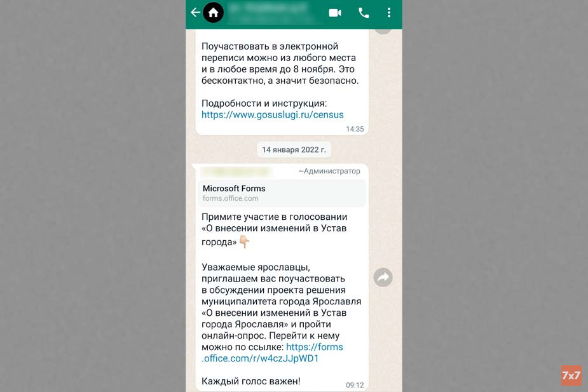Open the Microsoft Forms link preview card
This screenshot has width=588, height=392.
(x=282, y=193)
